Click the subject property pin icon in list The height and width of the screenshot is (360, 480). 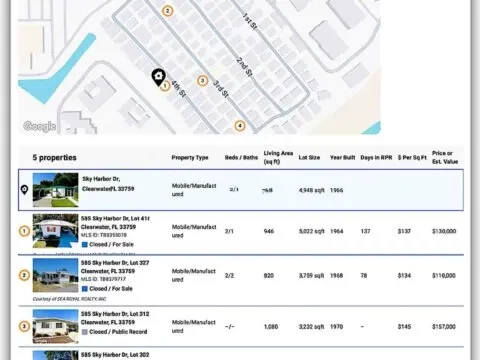[x=24, y=190]
